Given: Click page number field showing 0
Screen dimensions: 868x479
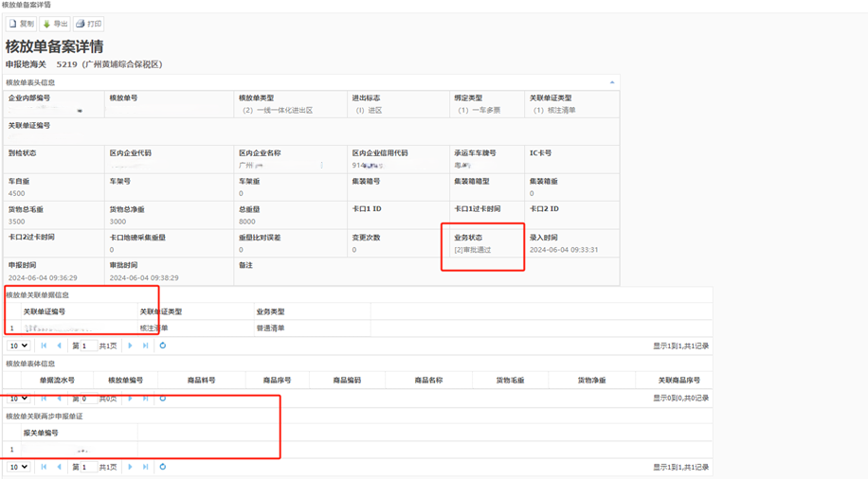Looking at the screenshot, I should pyautogui.click(x=88, y=399).
